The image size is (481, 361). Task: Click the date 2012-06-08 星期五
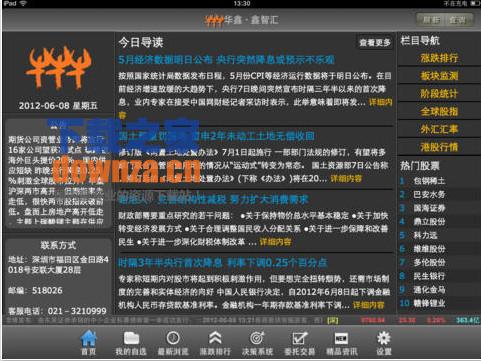point(58,106)
